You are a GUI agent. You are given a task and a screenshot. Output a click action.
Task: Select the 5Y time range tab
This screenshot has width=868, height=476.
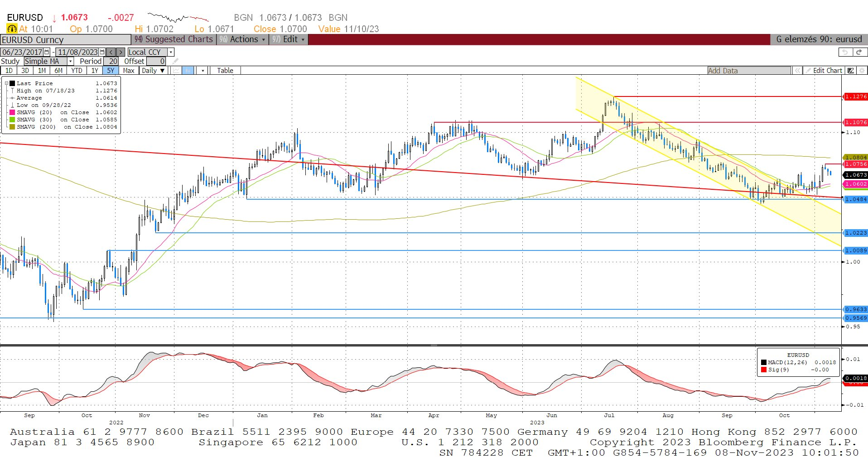tap(111, 71)
